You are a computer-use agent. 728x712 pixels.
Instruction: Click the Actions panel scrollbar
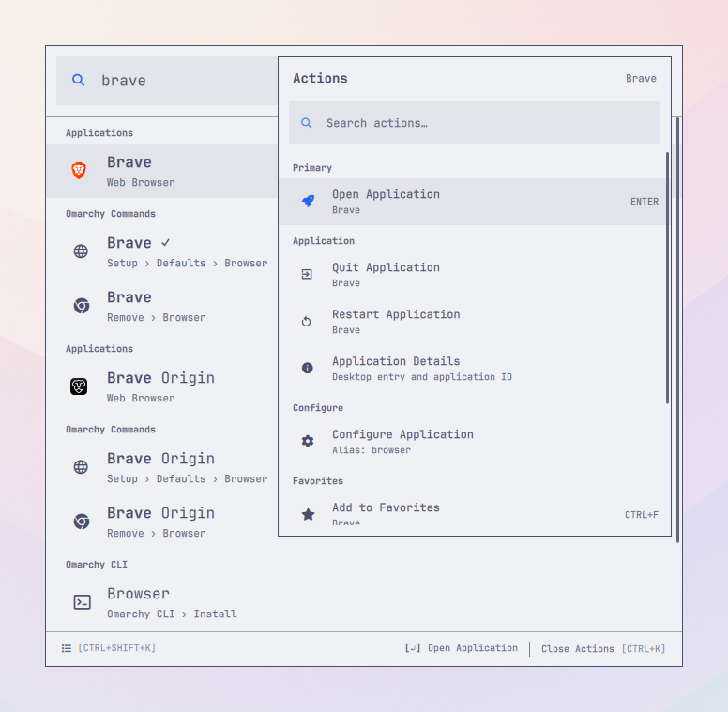point(668,278)
